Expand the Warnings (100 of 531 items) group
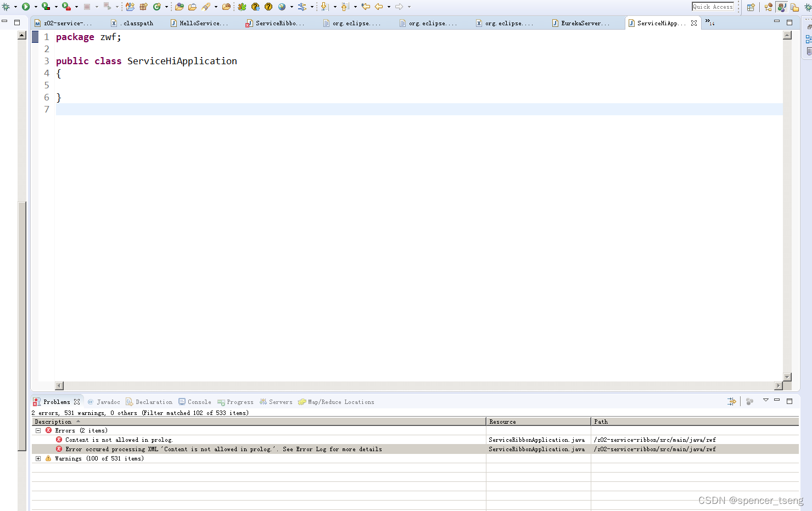This screenshot has height=511, width=812. (38, 458)
